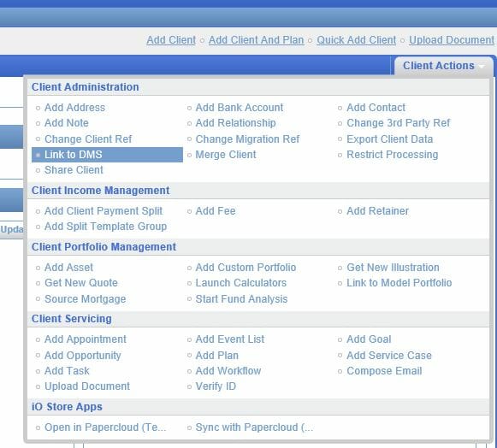The width and height of the screenshot is (497, 448).
Task: Select Add Event List
Action: [230, 339]
